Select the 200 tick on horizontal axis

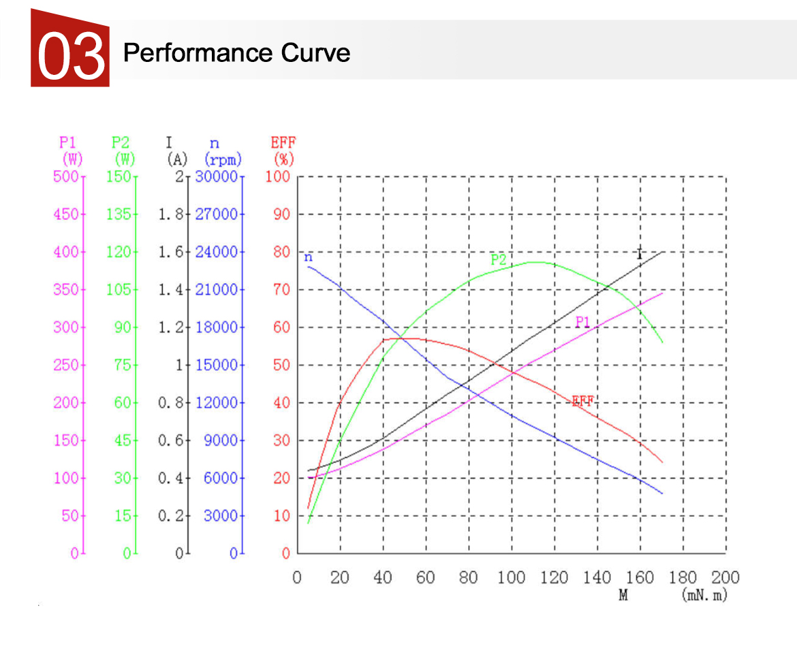coord(725,578)
